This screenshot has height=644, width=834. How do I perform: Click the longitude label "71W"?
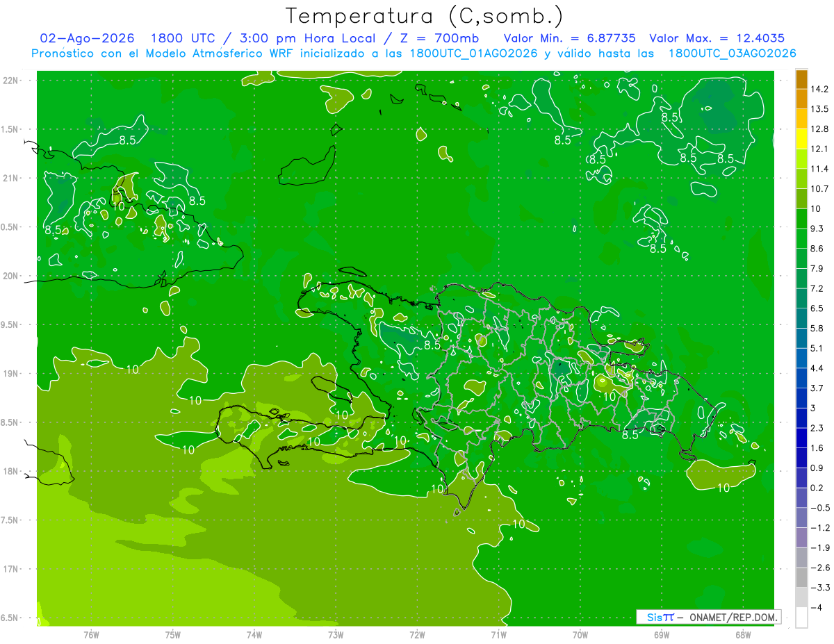tap(498, 634)
